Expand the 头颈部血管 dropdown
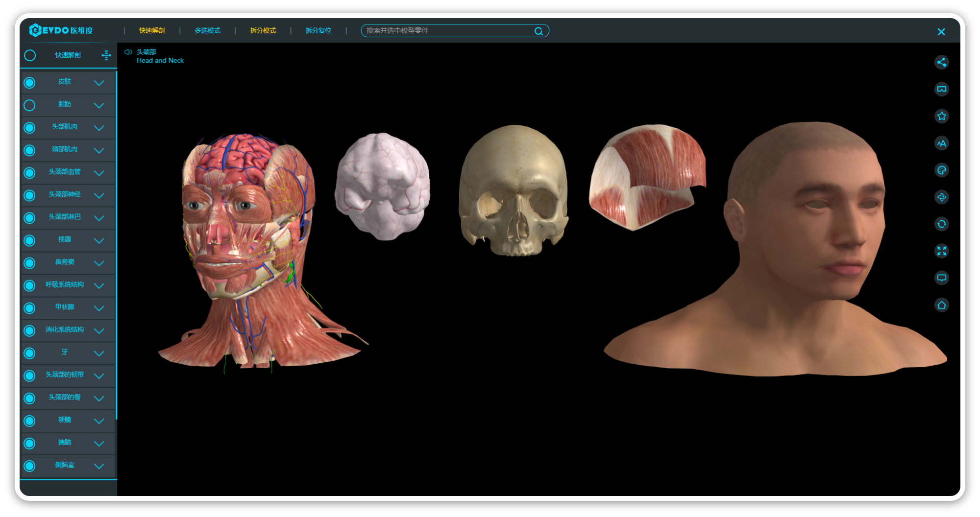The width and height of the screenshot is (980, 517). (100, 172)
